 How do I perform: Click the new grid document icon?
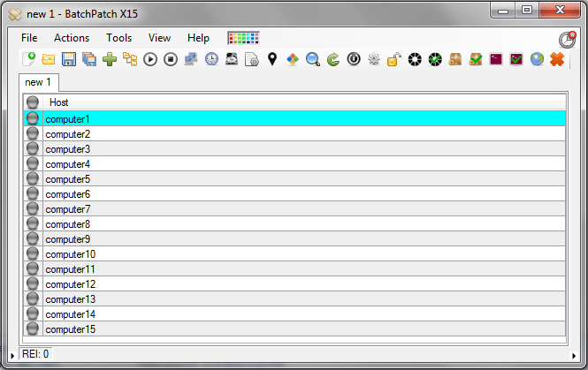click(29, 59)
